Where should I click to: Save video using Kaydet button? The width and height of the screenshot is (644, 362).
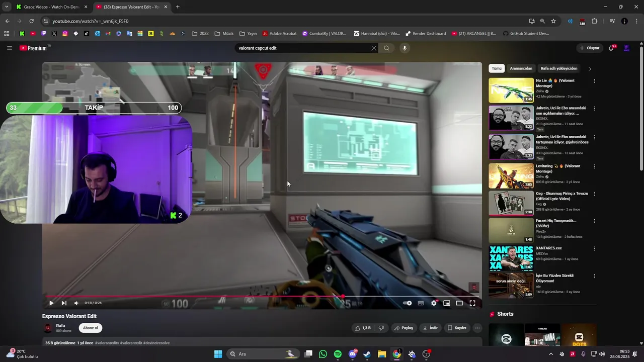(457, 328)
